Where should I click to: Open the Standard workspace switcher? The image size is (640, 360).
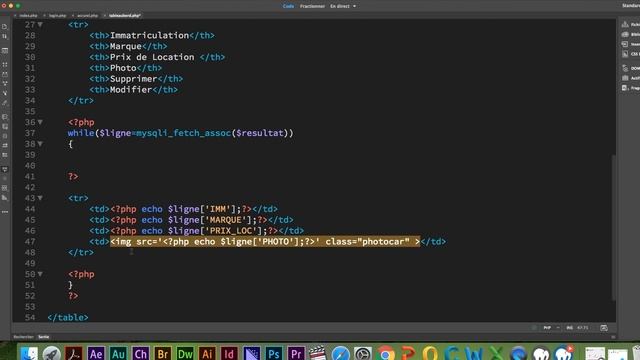[631, 6]
